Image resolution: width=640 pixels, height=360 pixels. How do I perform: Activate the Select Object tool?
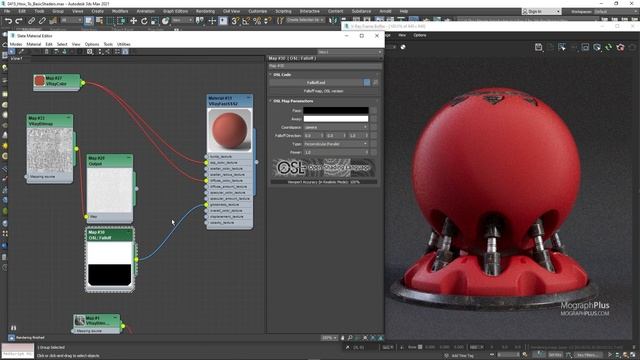pos(89,21)
